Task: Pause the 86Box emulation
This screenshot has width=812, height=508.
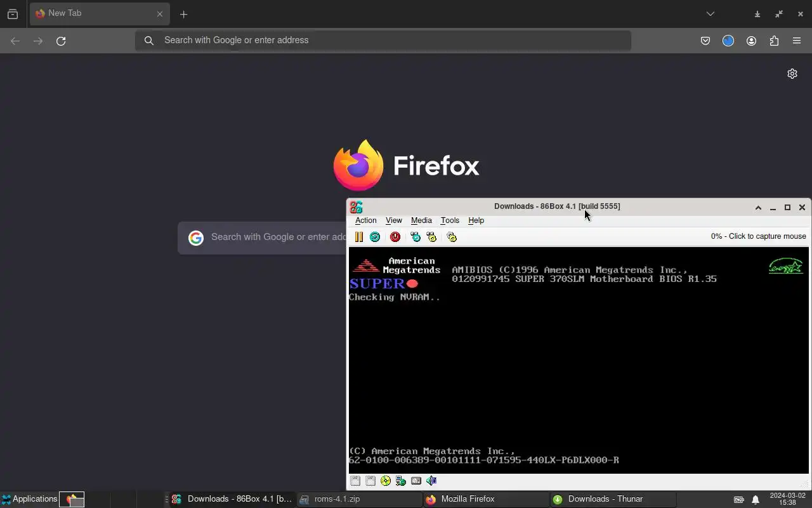Action: [359, 237]
